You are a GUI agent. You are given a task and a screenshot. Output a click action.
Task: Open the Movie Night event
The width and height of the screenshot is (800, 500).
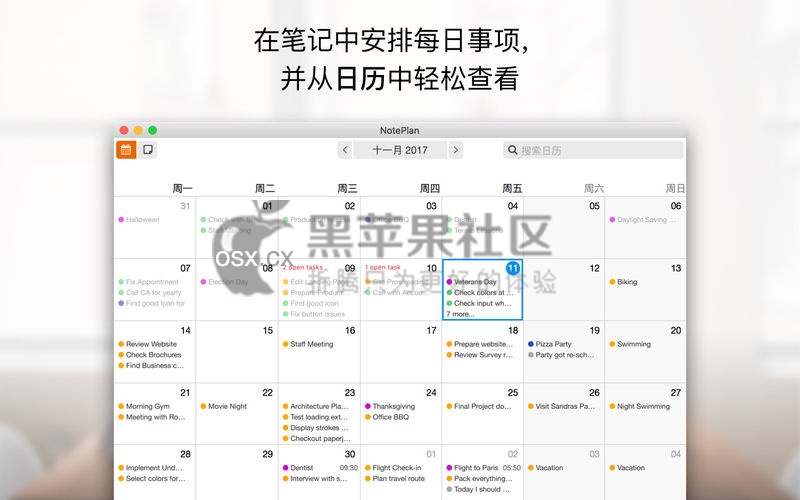[224, 406]
